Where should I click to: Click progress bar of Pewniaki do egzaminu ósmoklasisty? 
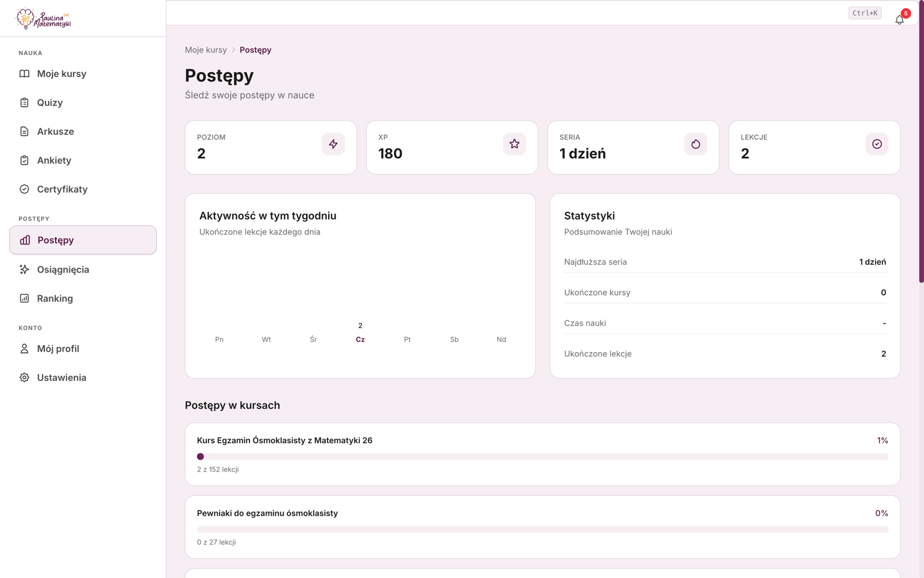pyautogui.click(x=542, y=529)
